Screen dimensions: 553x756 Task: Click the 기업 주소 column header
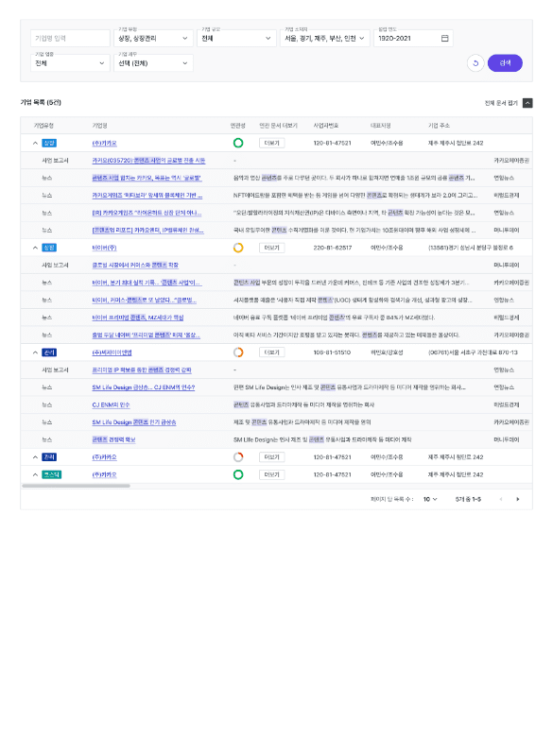439,126
